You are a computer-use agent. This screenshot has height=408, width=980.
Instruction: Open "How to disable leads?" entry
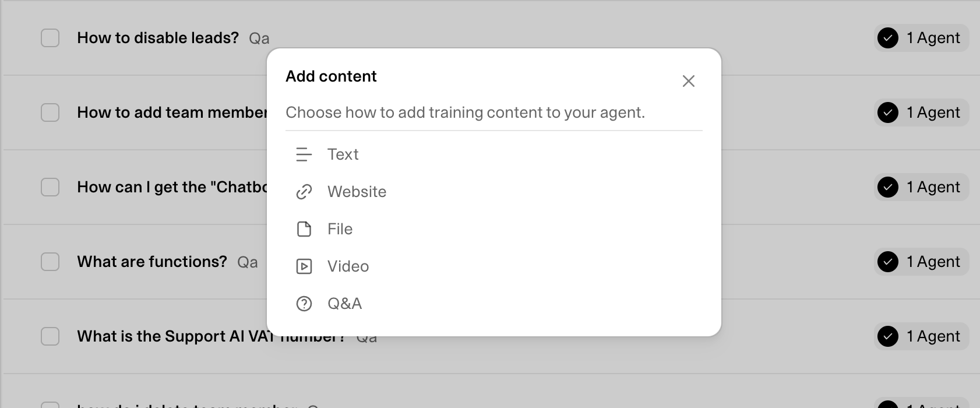pyautogui.click(x=158, y=38)
